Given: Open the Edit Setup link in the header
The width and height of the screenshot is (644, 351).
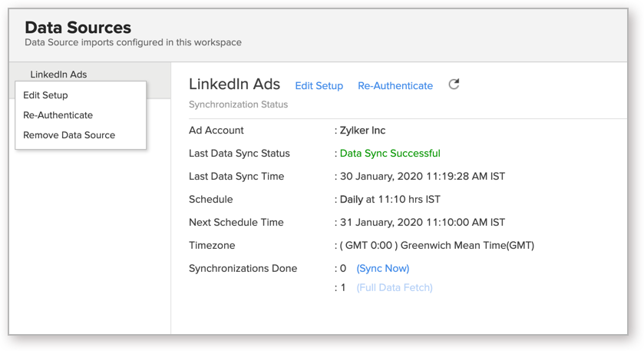Looking at the screenshot, I should pyautogui.click(x=319, y=86).
